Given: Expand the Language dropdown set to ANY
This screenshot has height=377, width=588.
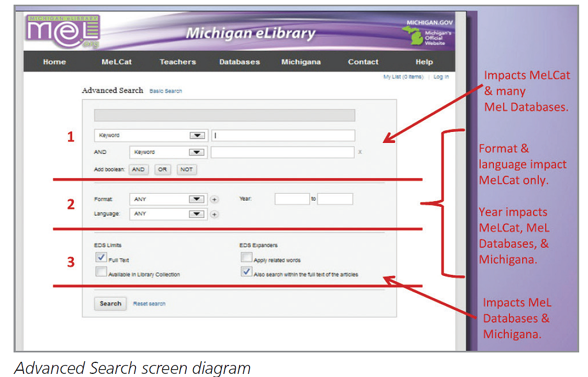Looking at the screenshot, I should pos(168,214).
